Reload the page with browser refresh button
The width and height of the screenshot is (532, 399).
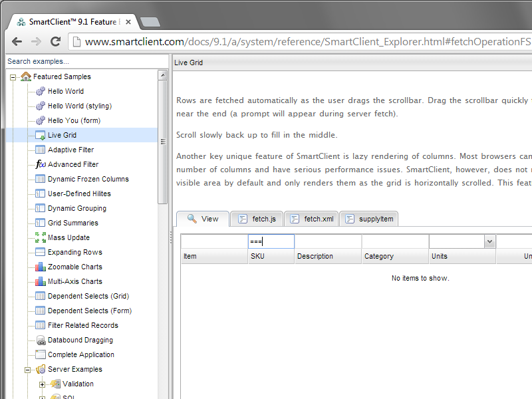(x=56, y=42)
